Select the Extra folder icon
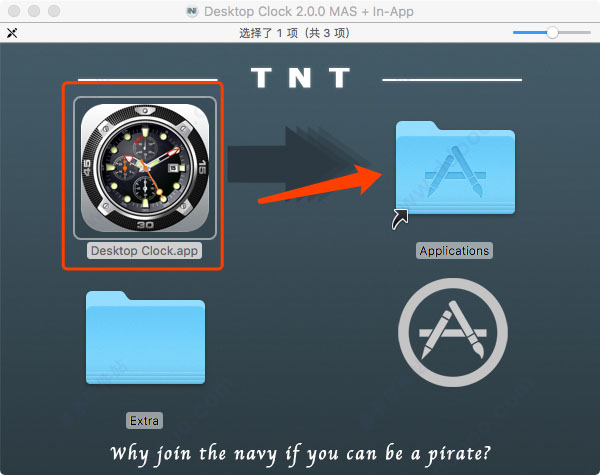This screenshot has width=600, height=475. pyautogui.click(x=145, y=338)
